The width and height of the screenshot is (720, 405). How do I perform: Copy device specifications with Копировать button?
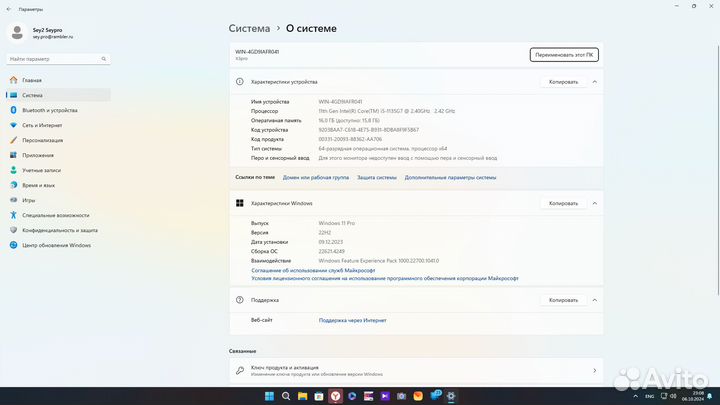click(563, 82)
